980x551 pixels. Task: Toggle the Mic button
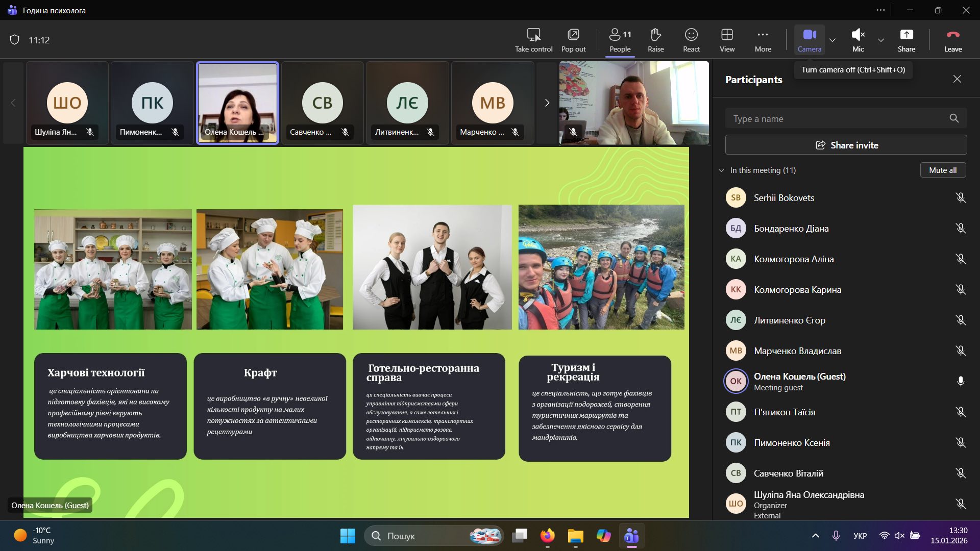(857, 40)
